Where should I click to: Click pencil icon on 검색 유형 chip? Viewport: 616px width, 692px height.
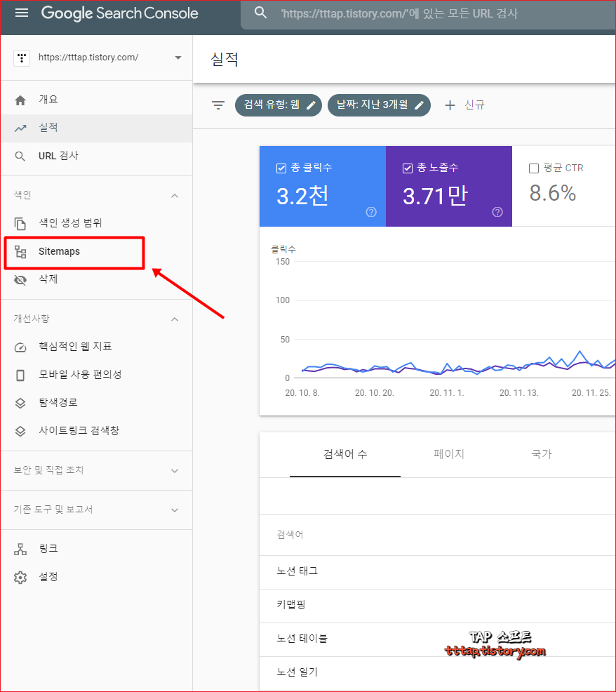click(311, 105)
